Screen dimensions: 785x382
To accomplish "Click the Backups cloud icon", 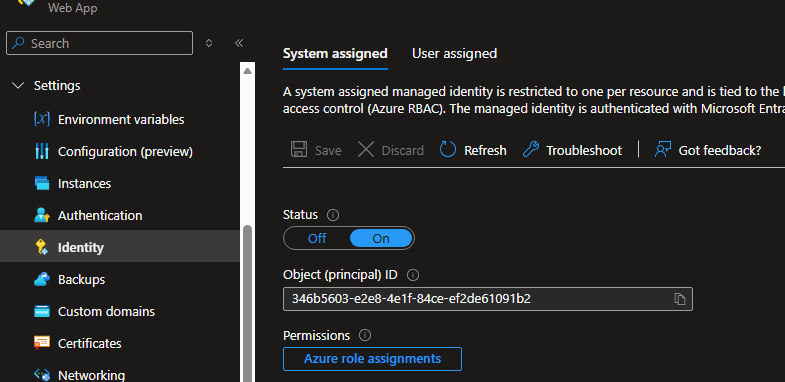I will click(42, 279).
